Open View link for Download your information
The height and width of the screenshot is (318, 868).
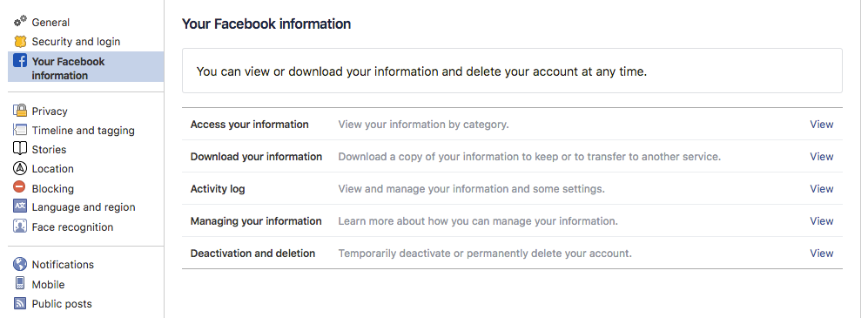[x=822, y=156]
